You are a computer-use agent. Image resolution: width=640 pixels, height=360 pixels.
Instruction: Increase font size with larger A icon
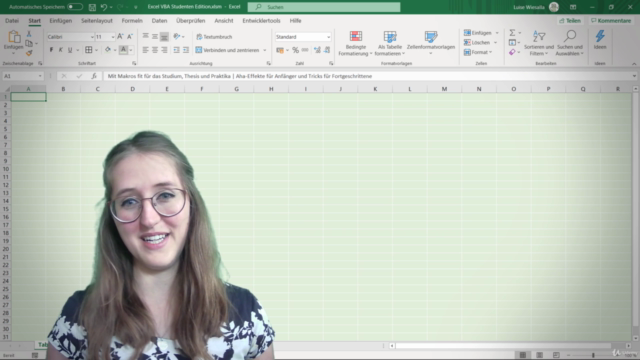point(120,37)
